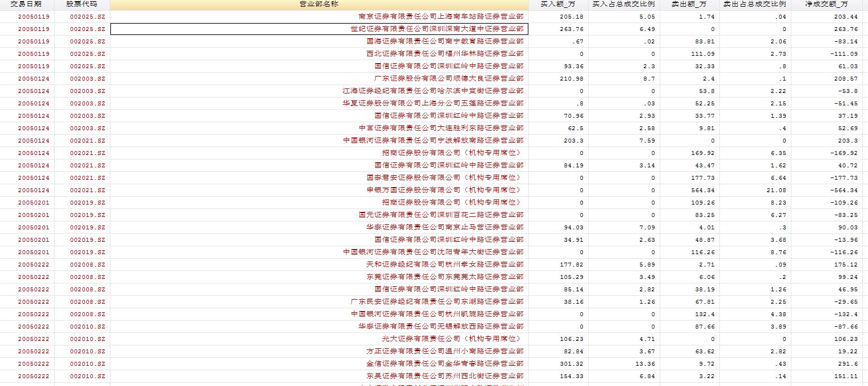Select the focused cell 世纪证券有限责任公司深圳深南大道中证券营业部

pyautogui.click(x=319, y=29)
